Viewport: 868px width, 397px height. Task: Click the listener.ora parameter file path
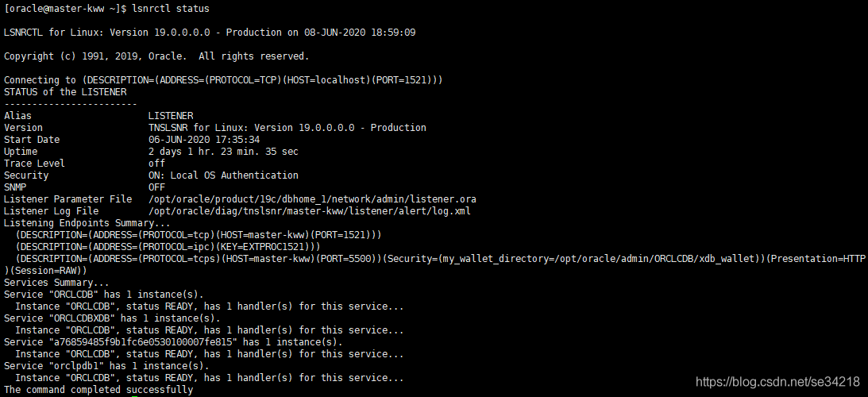coord(312,199)
